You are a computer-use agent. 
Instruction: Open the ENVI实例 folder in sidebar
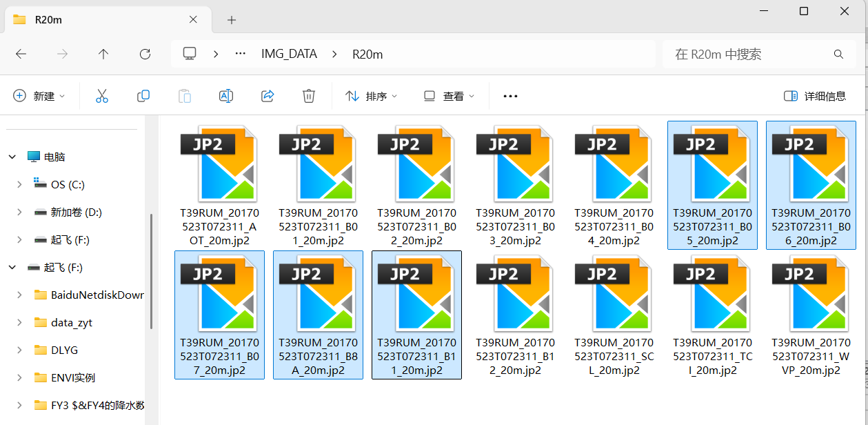(73, 377)
